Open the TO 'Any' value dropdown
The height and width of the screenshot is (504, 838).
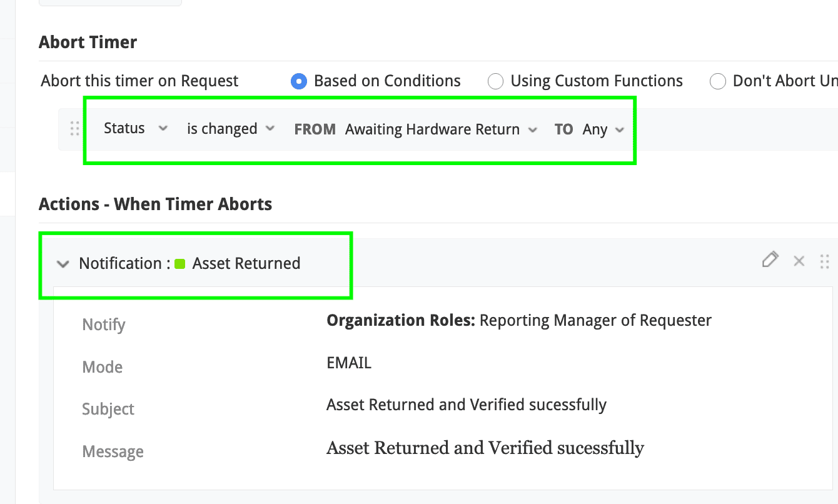tap(603, 129)
